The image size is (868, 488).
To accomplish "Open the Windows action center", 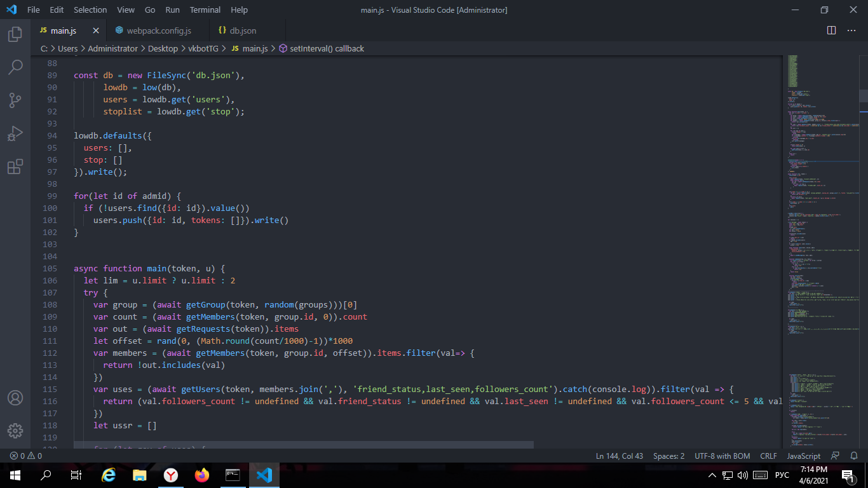I will [847, 475].
